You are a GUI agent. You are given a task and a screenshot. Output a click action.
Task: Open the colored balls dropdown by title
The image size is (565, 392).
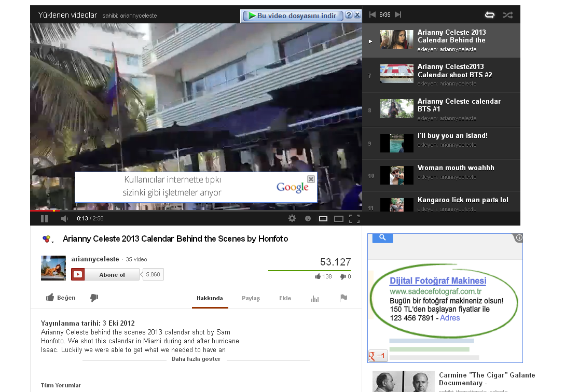point(48,239)
